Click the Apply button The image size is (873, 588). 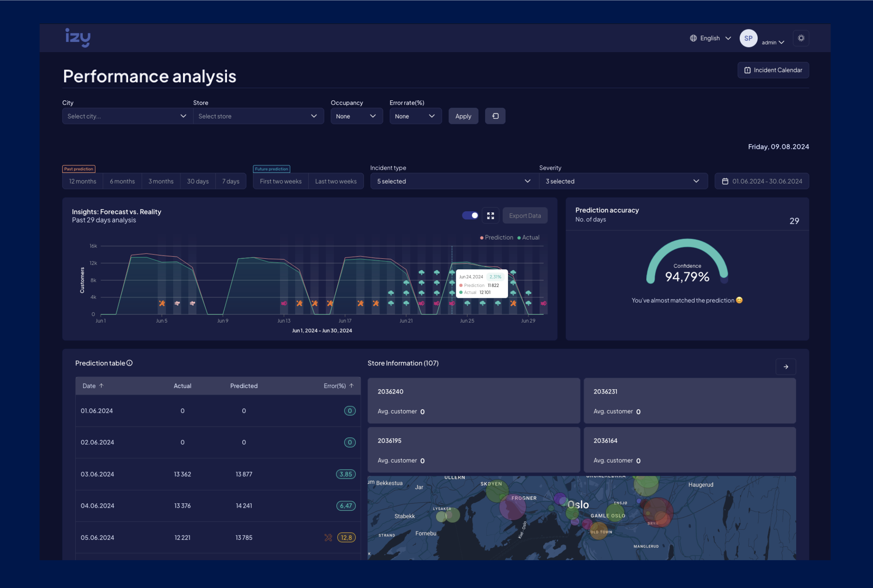[x=463, y=116]
